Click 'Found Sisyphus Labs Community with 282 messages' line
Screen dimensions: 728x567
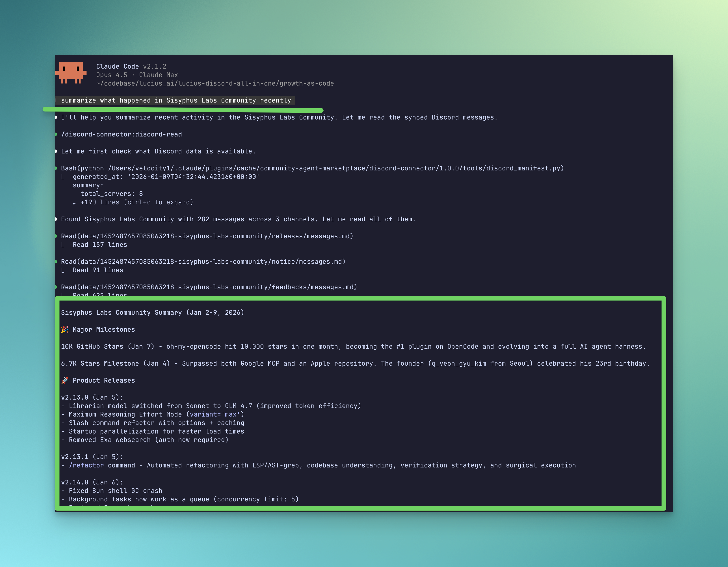coord(238,219)
